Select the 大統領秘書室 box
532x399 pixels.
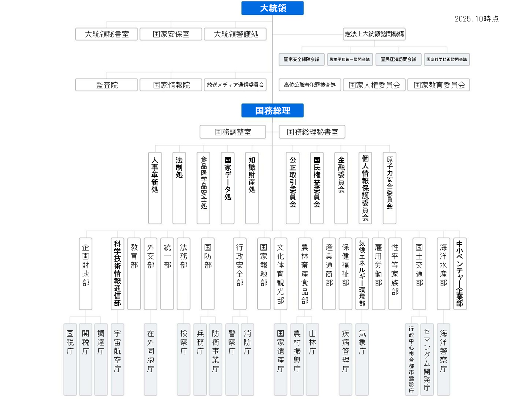(106, 34)
